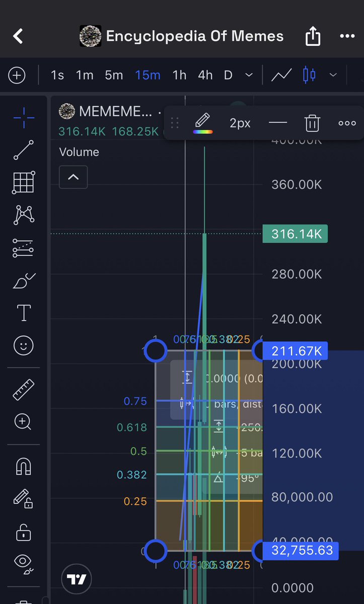Delete the drawing with trash icon
This screenshot has width=364, height=604.
click(x=312, y=123)
